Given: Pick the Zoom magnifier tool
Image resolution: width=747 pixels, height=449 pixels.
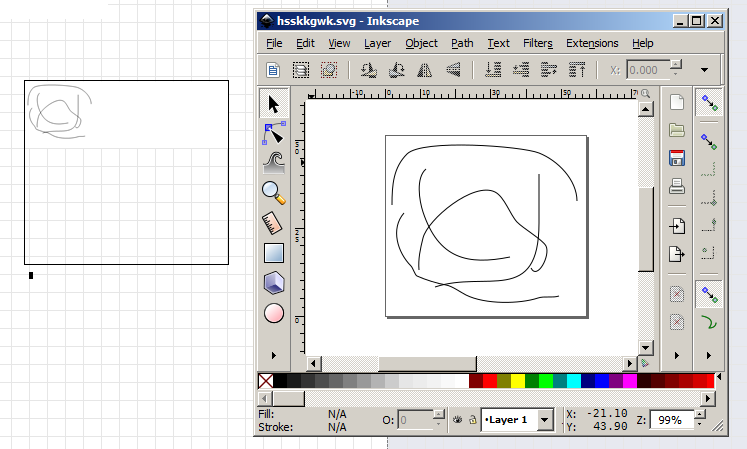Looking at the screenshot, I should tap(274, 192).
